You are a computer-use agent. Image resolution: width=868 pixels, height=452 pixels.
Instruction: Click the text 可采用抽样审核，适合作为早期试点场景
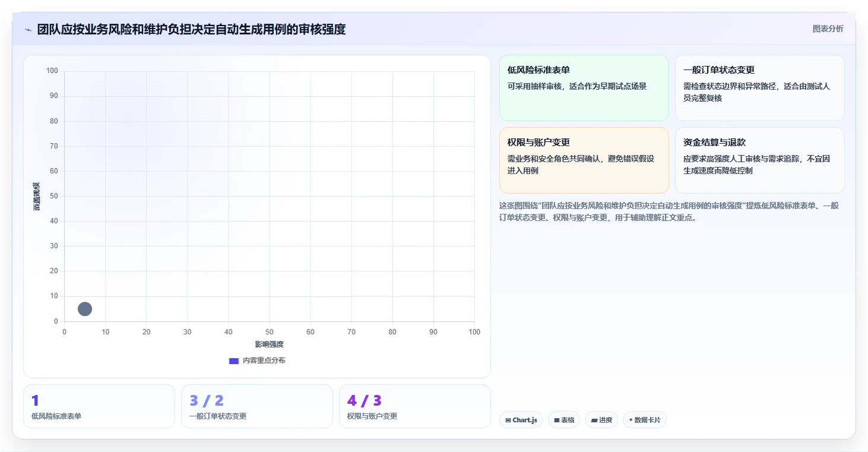577,86
